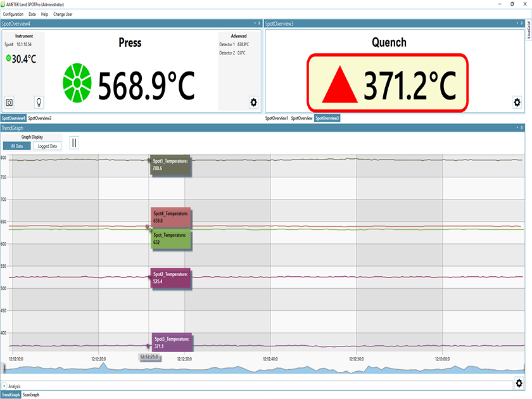Viewport: 532px width, 399px height.
Task: Open settings gear for the Quench panel
Action: pyautogui.click(x=517, y=102)
